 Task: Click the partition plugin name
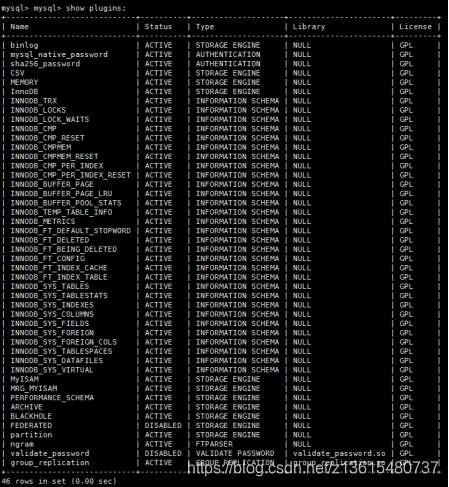pyautogui.click(x=31, y=435)
